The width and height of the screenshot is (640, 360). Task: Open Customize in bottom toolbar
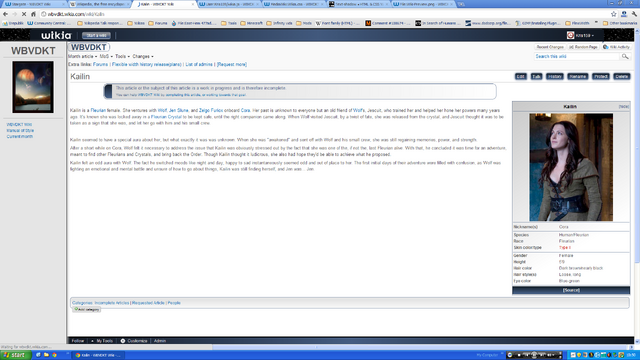(134, 341)
